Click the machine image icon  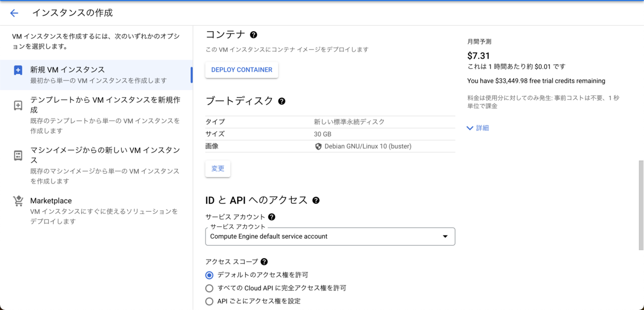[x=18, y=156]
